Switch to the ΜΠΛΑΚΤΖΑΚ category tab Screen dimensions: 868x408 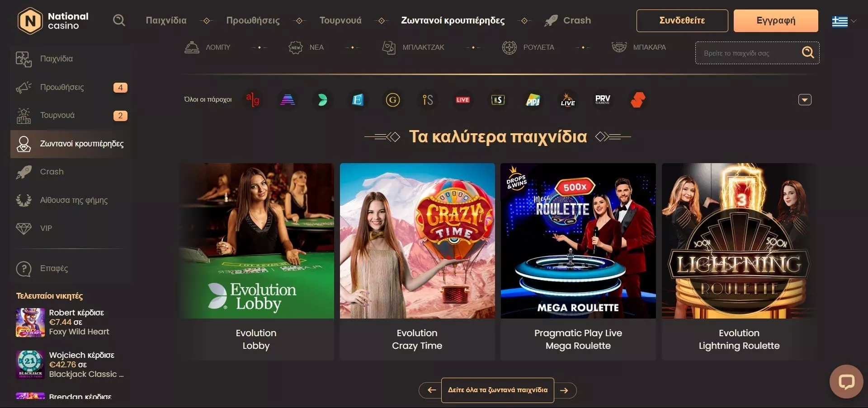click(413, 47)
